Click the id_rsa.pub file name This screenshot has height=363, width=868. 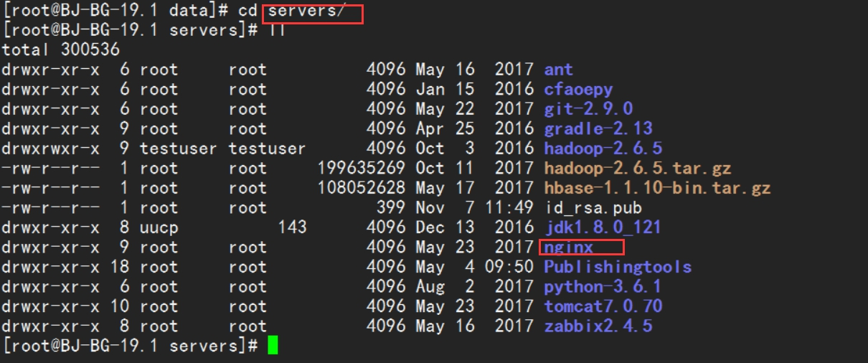point(593,208)
